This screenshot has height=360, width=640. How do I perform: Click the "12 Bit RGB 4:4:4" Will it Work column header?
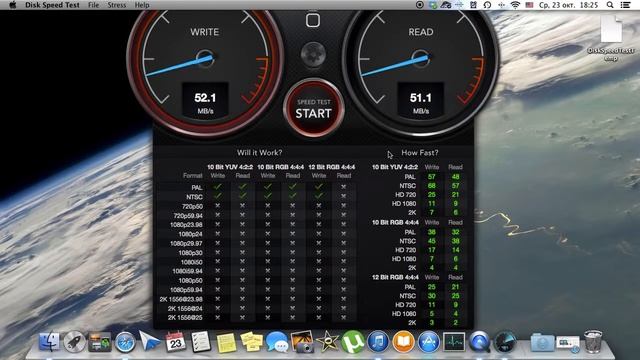tap(331, 167)
